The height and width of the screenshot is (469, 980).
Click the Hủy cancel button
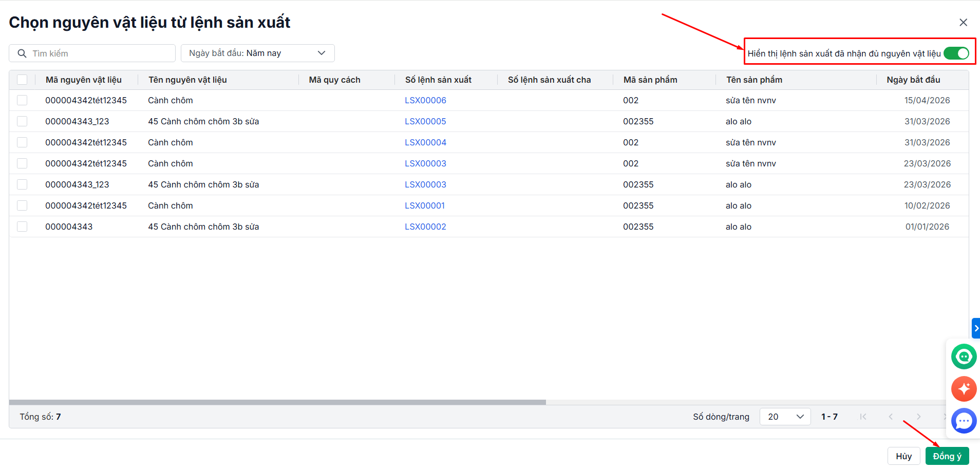tap(903, 456)
